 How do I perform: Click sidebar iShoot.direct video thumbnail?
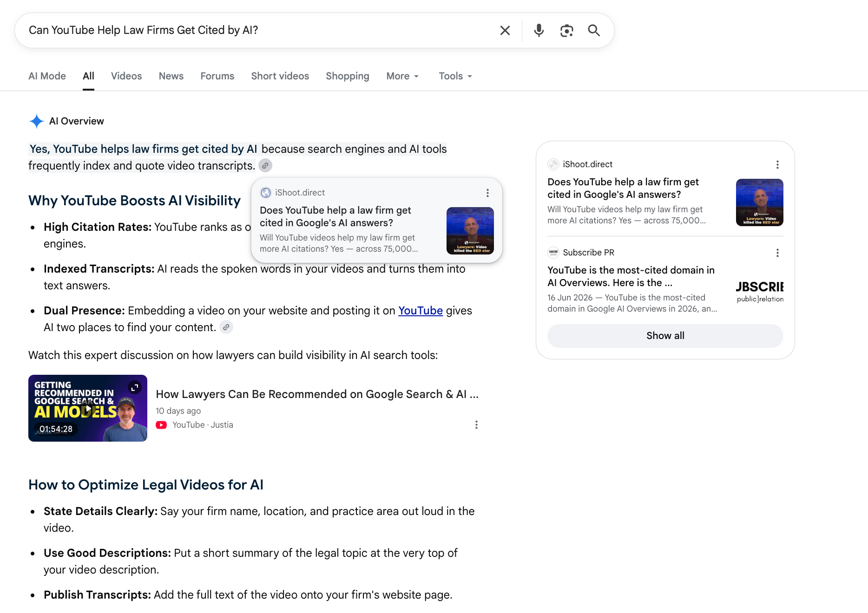tap(759, 202)
